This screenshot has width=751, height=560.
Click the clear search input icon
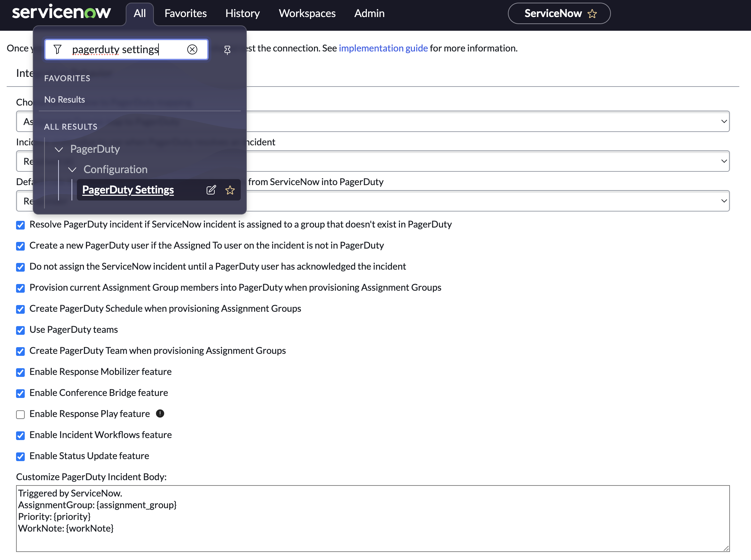[193, 49]
